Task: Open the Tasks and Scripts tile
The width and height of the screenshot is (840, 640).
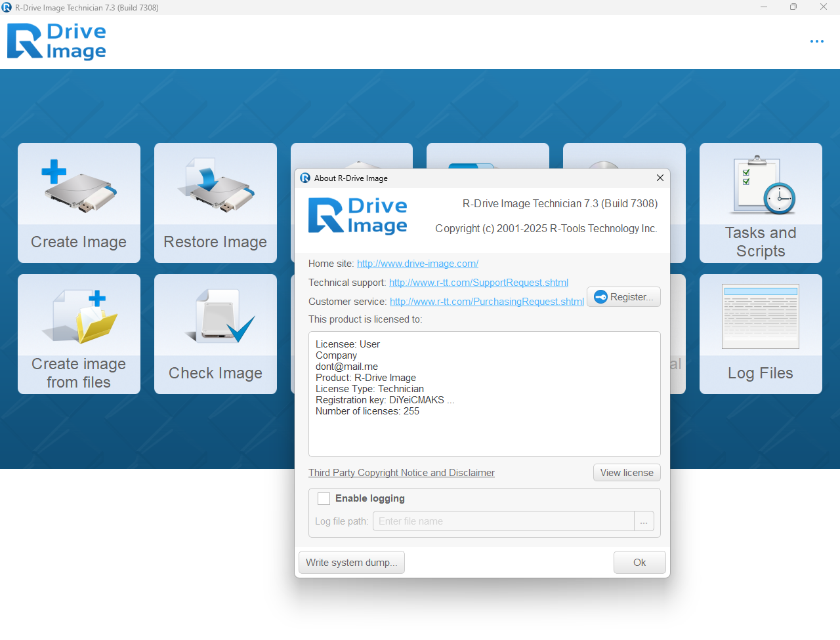Action: [761, 203]
